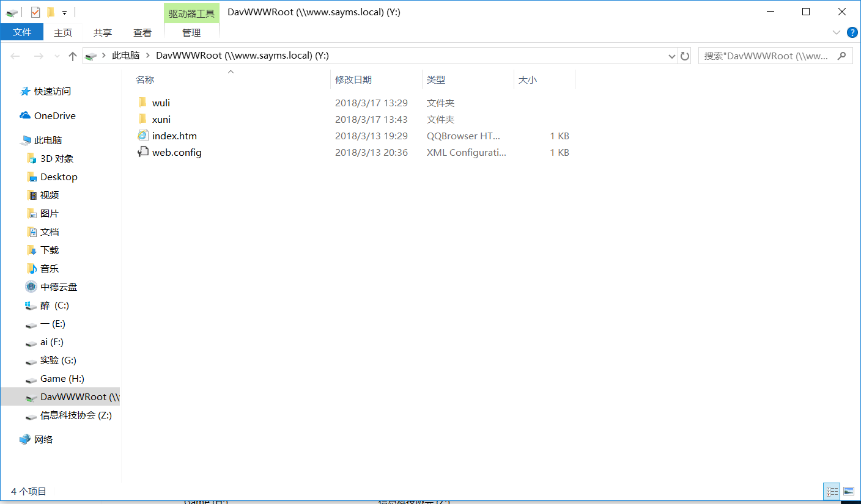Open 中德云盘 in navigation pane
The height and width of the screenshot is (504, 861).
[59, 287]
